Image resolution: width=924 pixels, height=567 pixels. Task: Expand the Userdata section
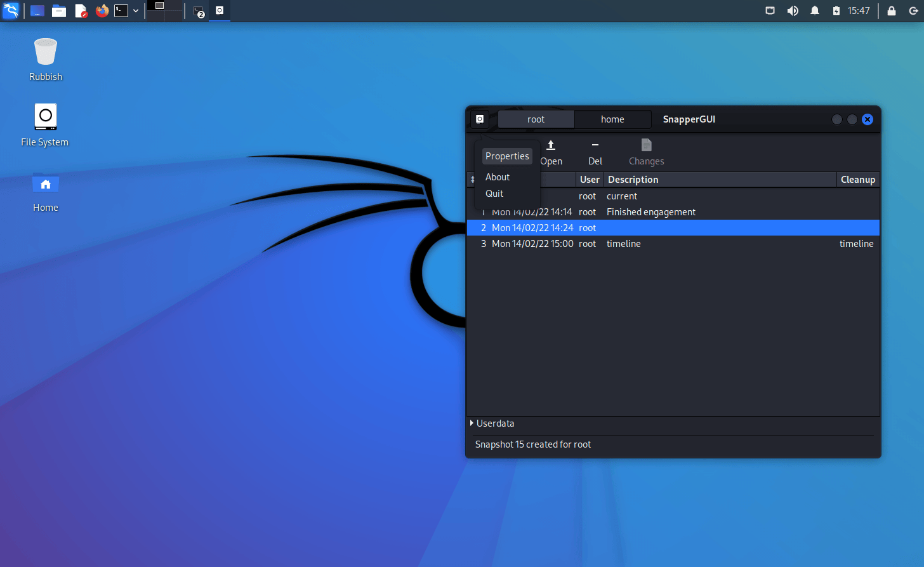(472, 423)
